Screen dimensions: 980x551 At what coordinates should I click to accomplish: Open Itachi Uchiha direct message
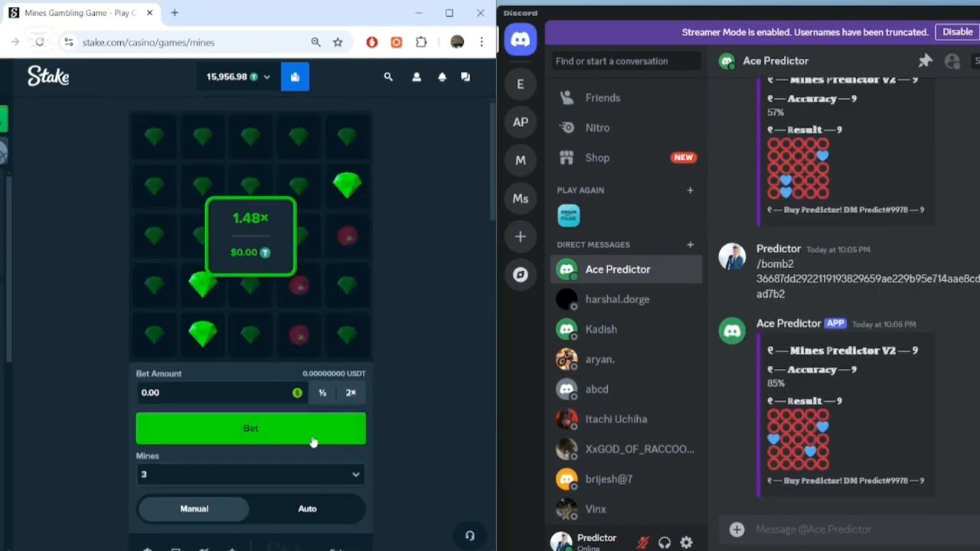point(626,419)
